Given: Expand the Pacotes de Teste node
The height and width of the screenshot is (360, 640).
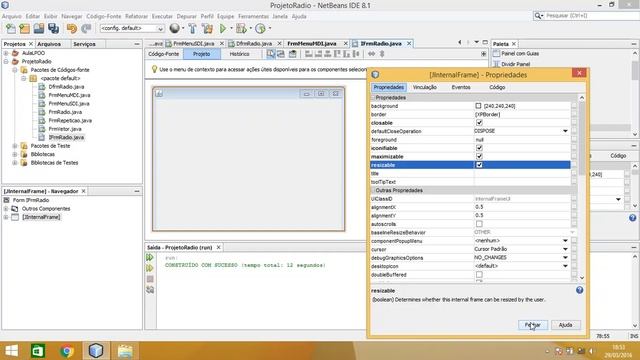Looking at the screenshot, I should [15, 146].
